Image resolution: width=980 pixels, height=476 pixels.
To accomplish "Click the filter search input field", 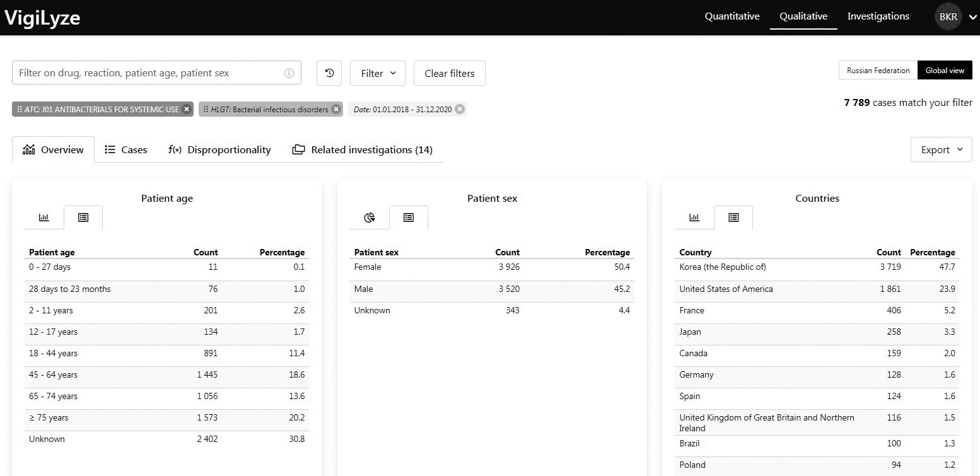I will [x=148, y=73].
